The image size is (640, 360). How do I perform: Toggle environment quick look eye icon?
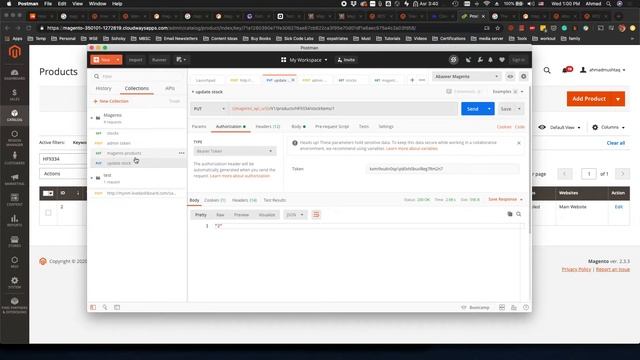pyautogui.click(x=510, y=76)
